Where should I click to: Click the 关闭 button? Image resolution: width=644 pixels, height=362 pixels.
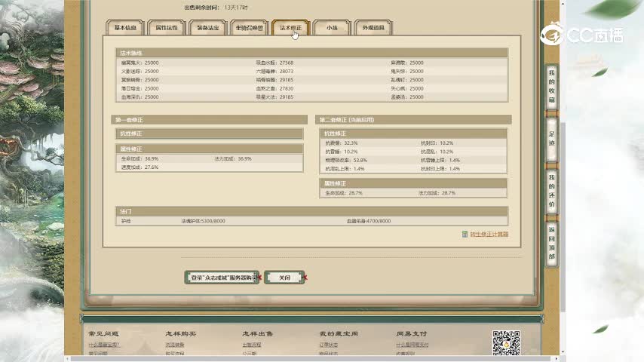click(284, 278)
